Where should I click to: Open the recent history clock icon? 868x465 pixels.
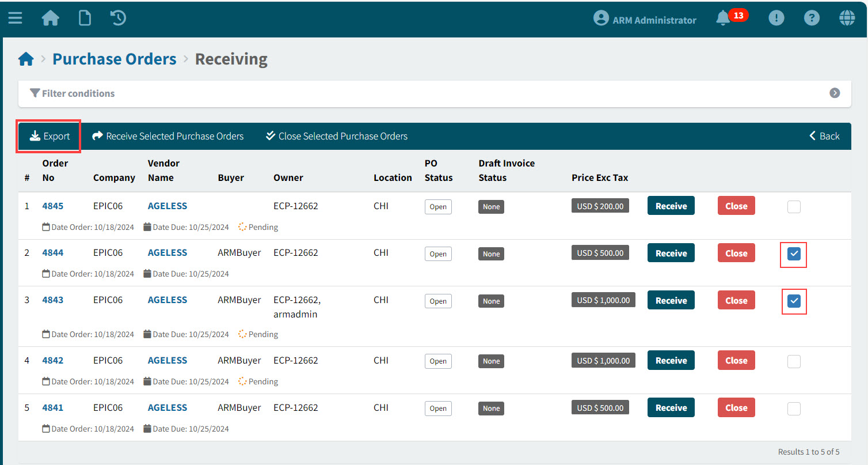[x=118, y=18]
